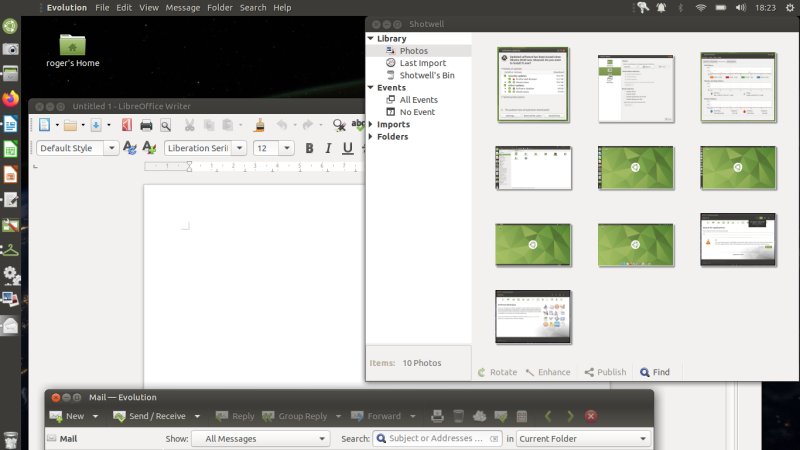Click the notification bell in top panel
800x450 pixels.
pyautogui.click(x=662, y=8)
